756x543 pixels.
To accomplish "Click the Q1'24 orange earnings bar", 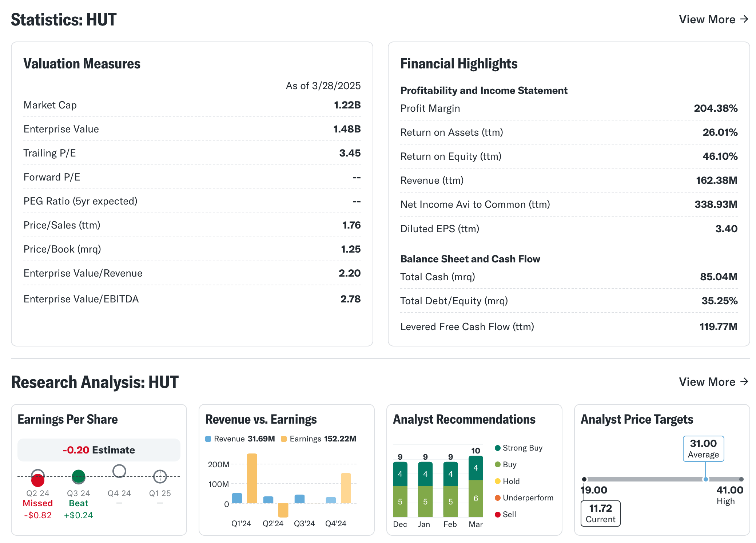I will (x=252, y=478).
